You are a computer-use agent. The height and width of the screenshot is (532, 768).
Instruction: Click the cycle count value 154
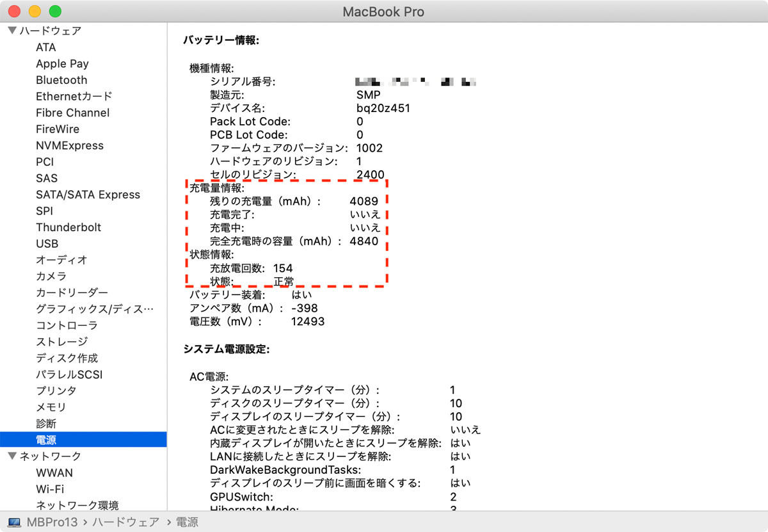pyautogui.click(x=283, y=268)
